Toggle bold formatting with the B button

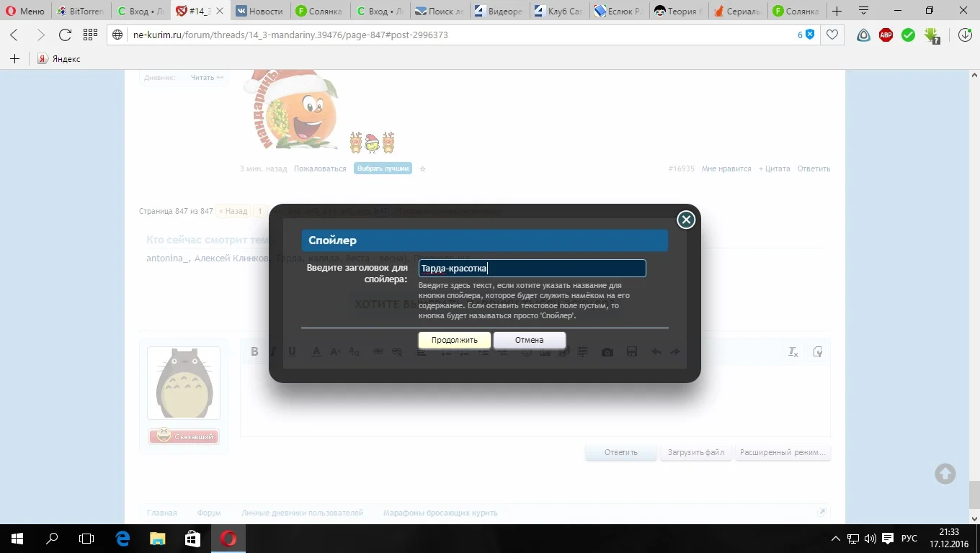click(x=254, y=351)
